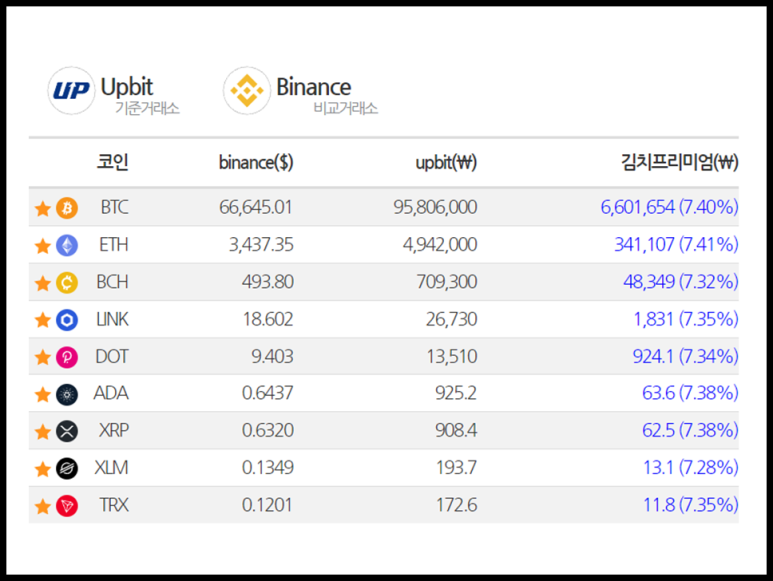
Task: Click the Stellar coin icon
Action: pyautogui.click(x=67, y=469)
